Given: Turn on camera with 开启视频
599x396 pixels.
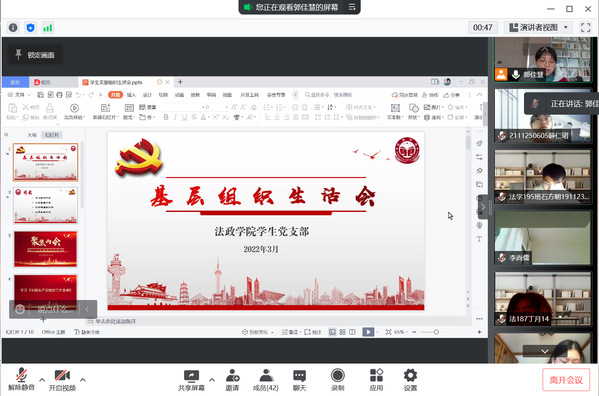Looking at the screenshot, I should [x=62, y=380].
